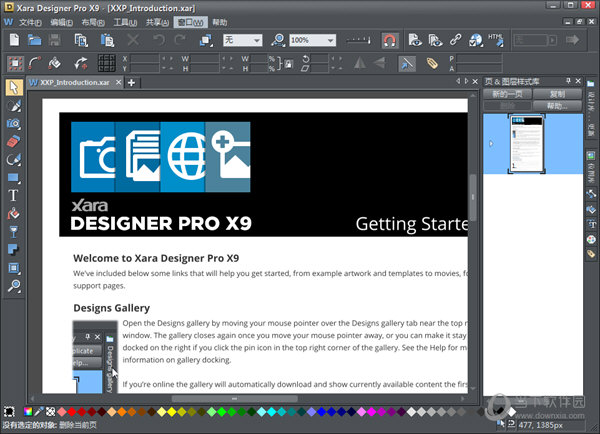The width and height of the screenshot is (600, 434).
Task: Select the Shape Editor tool
Action: coord(13,160)
